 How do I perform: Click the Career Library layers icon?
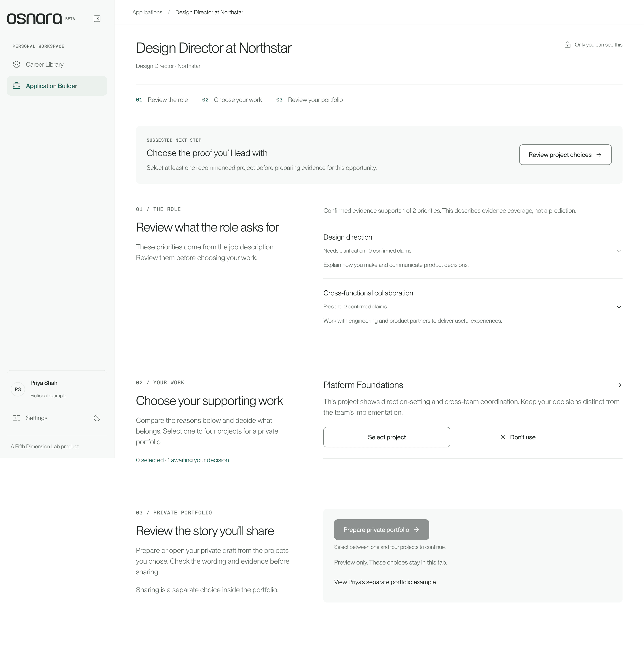[x=17, y=64]
